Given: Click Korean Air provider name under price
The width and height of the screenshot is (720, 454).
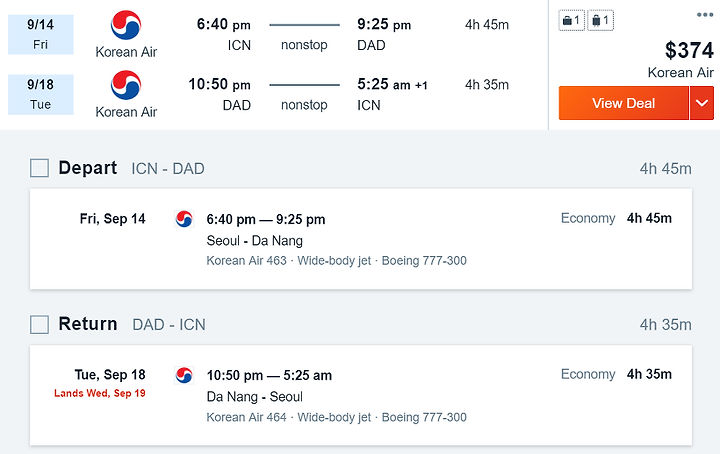Looking at the screenshot, I should pos(681,73).
